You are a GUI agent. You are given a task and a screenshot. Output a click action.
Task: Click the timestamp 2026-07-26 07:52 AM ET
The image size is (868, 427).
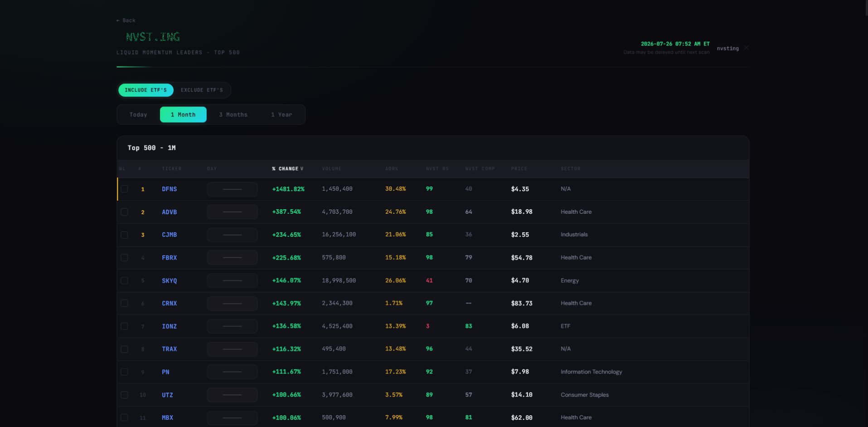point(675,44)
